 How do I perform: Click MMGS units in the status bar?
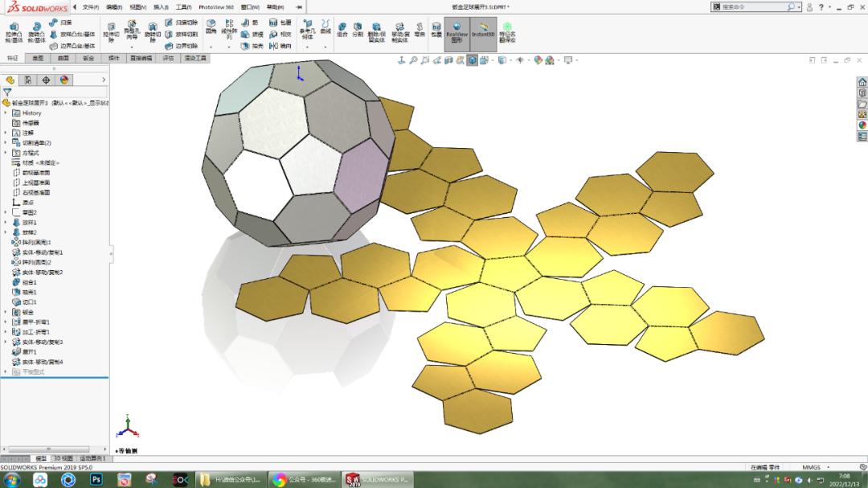tap(812, 467)
